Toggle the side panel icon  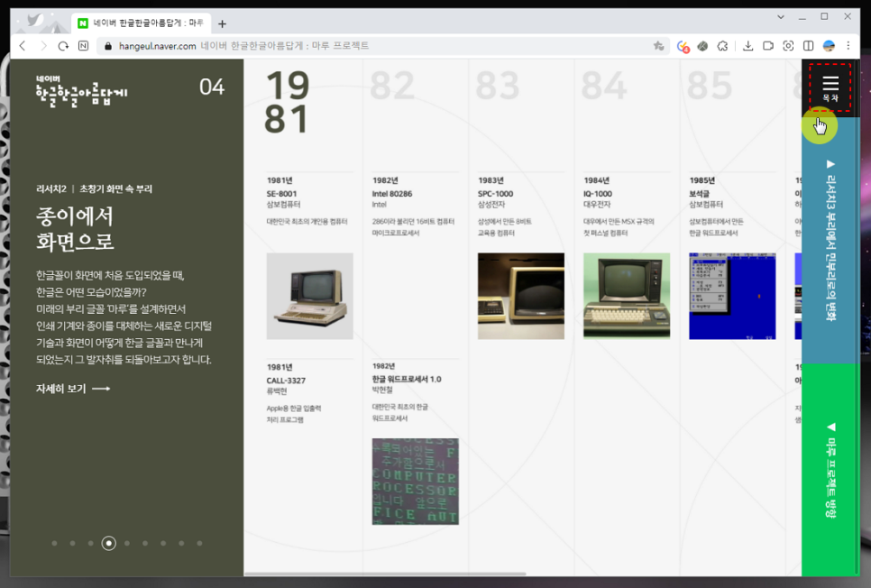pos(808,46)
